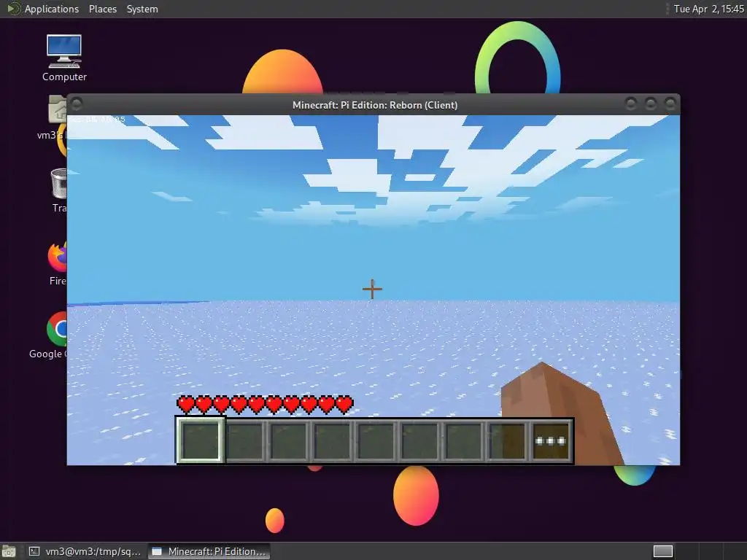
Task: Click the Minecraft window title bar
Action: click(x=374, y=105)
